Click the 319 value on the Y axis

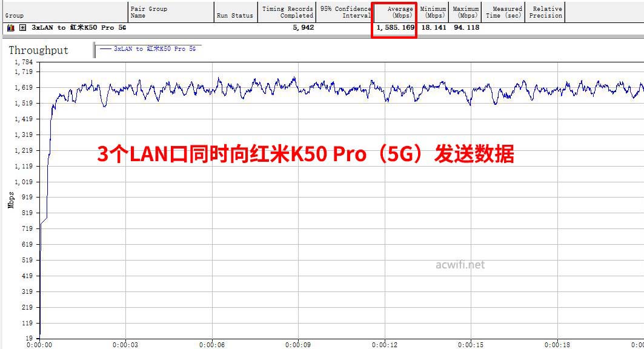click(27, 291)
